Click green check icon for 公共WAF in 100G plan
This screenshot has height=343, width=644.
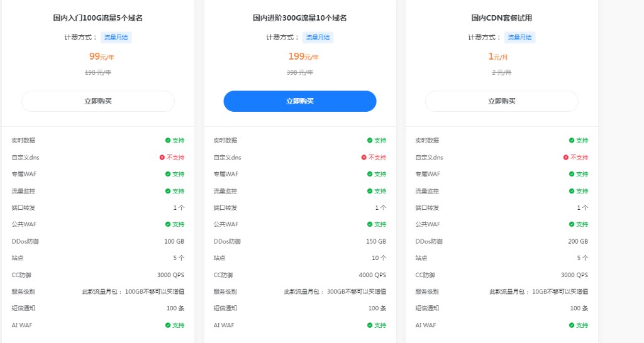pos(168,224)
